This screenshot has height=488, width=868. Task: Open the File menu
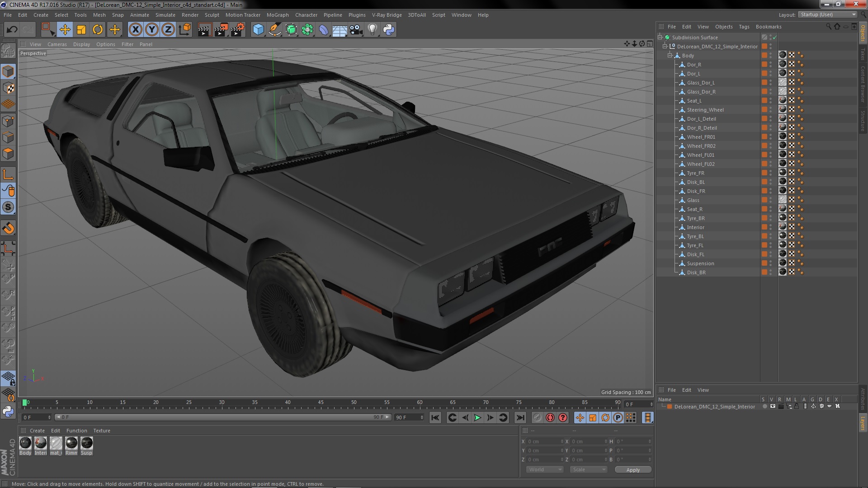click(8, 15)
